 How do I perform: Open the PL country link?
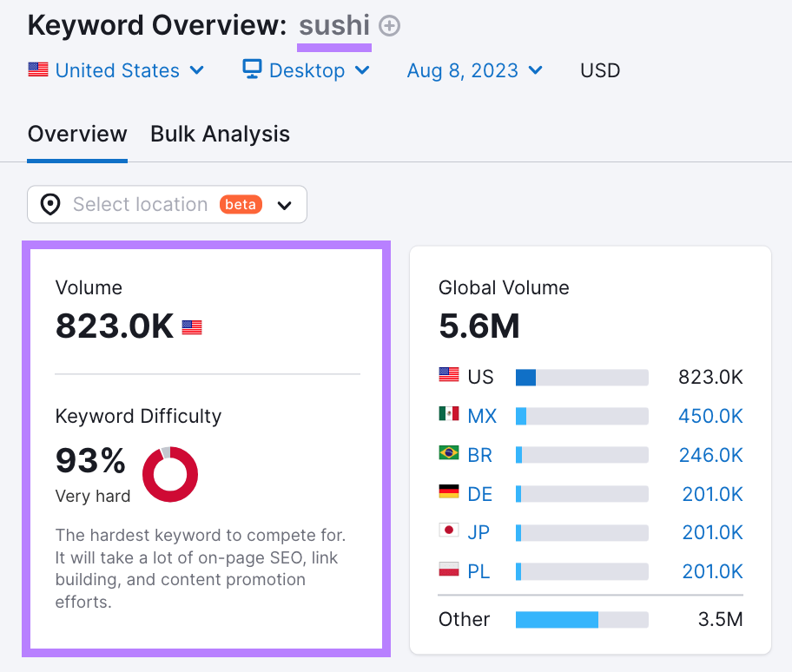pos(478,572)
